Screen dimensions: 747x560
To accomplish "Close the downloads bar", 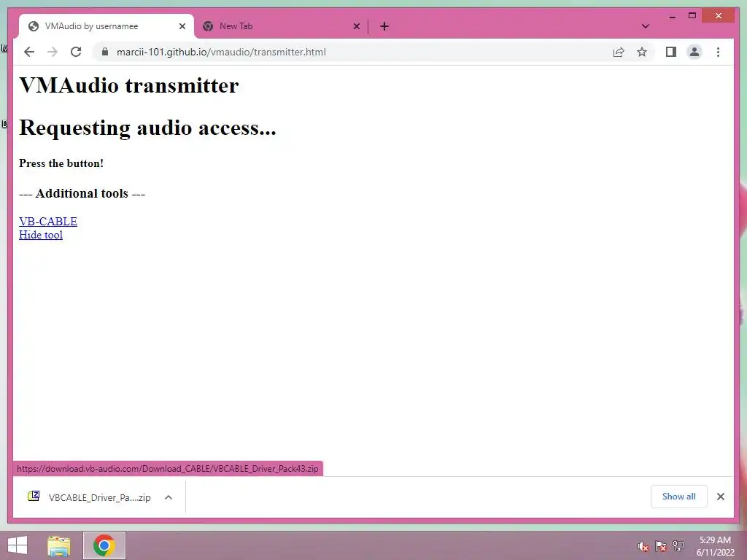I will (x=720, y=497).
